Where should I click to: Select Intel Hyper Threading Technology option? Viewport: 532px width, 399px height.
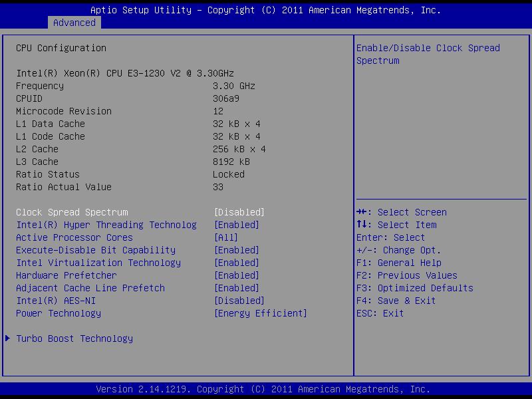(106, 225)
